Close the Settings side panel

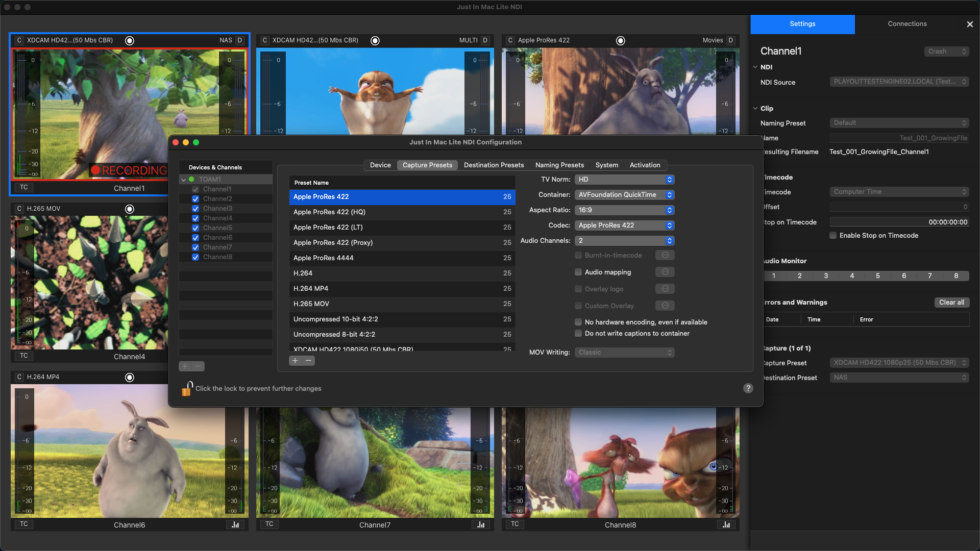(970, 24)
